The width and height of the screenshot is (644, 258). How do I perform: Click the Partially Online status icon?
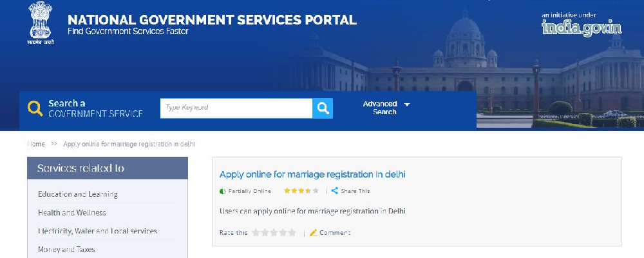click(222, 192)
